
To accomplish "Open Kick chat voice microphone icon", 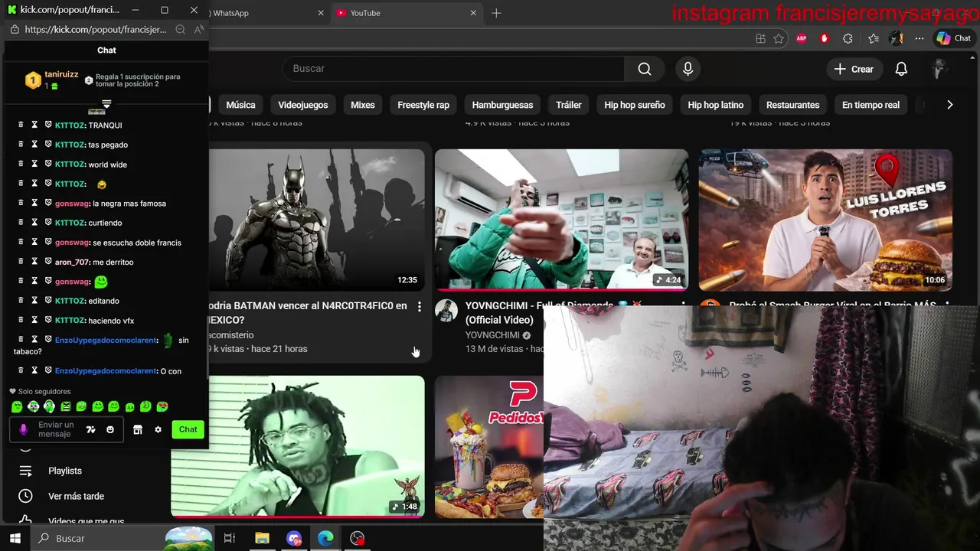I will tap(24, 429).
